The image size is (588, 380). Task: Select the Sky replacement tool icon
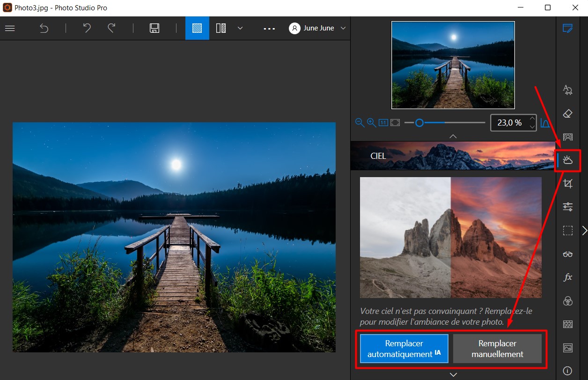[567, 160]
